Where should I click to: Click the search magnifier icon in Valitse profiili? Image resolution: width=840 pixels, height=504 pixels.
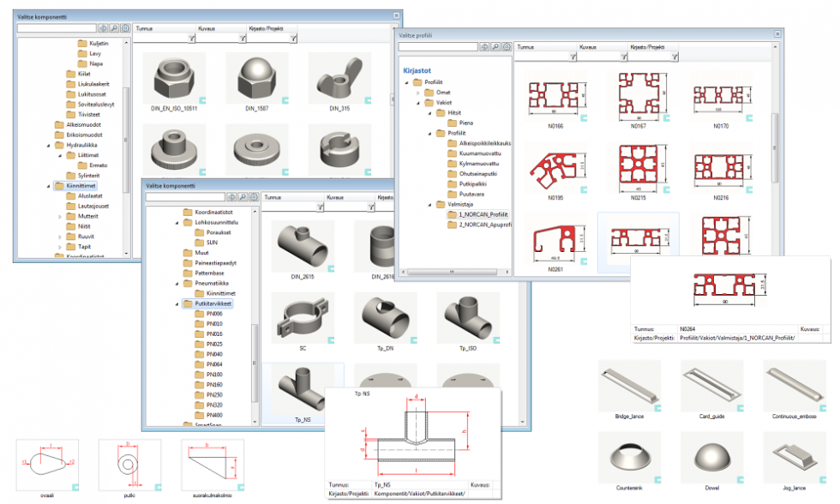coord(496,47)
